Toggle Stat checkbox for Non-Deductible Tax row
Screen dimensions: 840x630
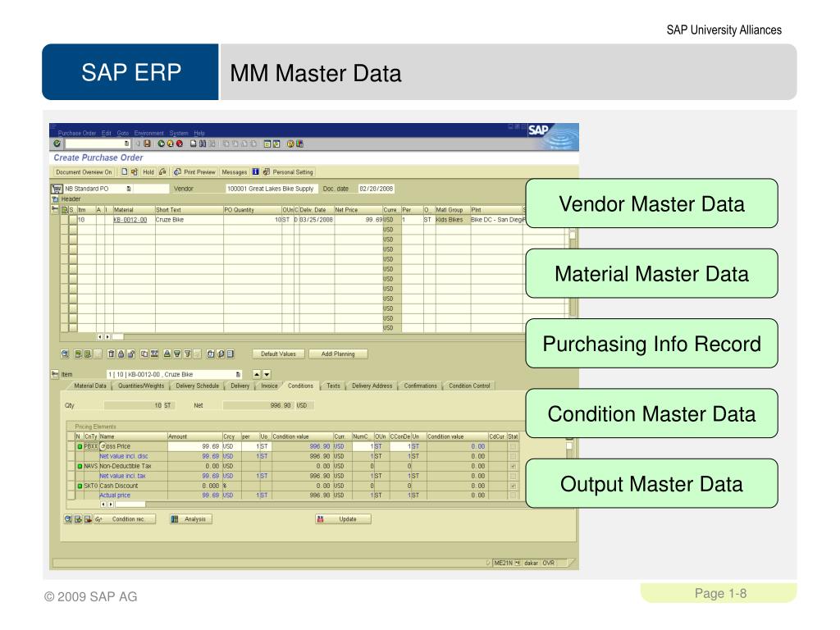coord(514,466)
